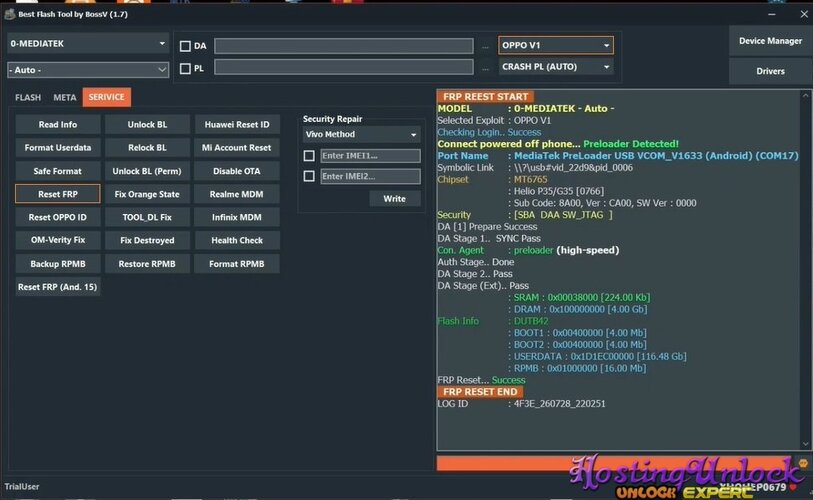
Task: Click the Fix Orange State button
Action: (x=147, y=194)
